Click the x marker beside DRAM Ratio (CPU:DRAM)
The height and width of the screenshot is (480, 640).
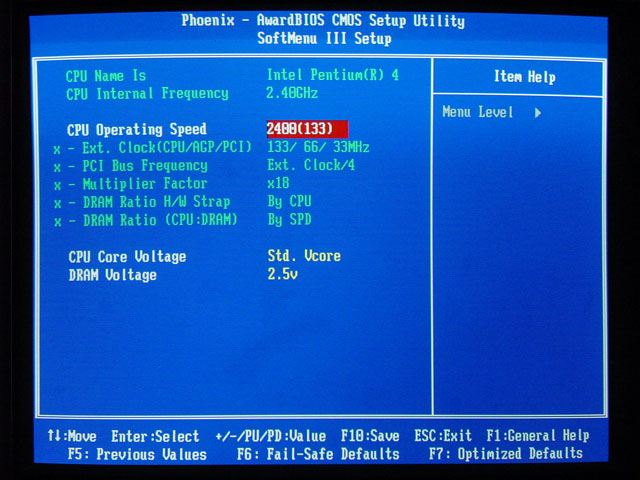[x=58, y=222]
